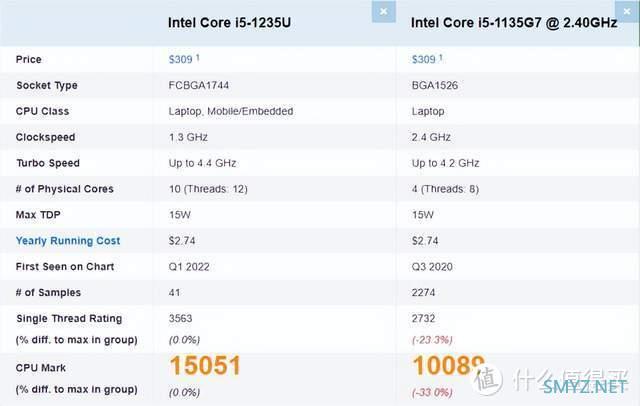The image size is (640, 406).
Task: Select the BGA1526 socket value
Action: pyautogui.click(x=435, y=85)
